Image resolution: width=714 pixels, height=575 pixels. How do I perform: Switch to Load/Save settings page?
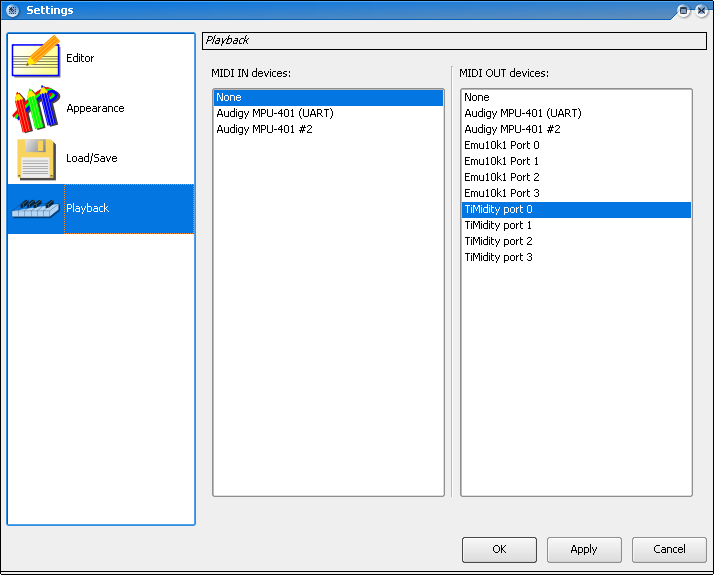92,158
